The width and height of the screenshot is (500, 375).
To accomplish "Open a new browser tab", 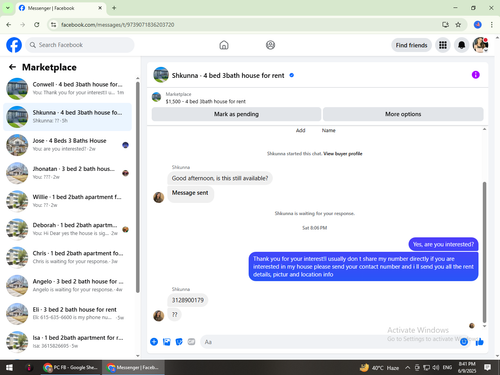I will 114,8.
